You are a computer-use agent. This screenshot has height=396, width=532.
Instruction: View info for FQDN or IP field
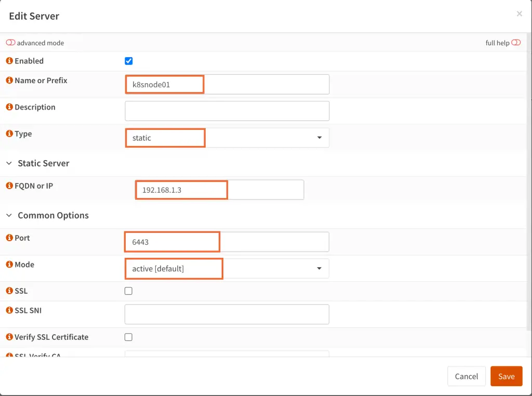9,186
